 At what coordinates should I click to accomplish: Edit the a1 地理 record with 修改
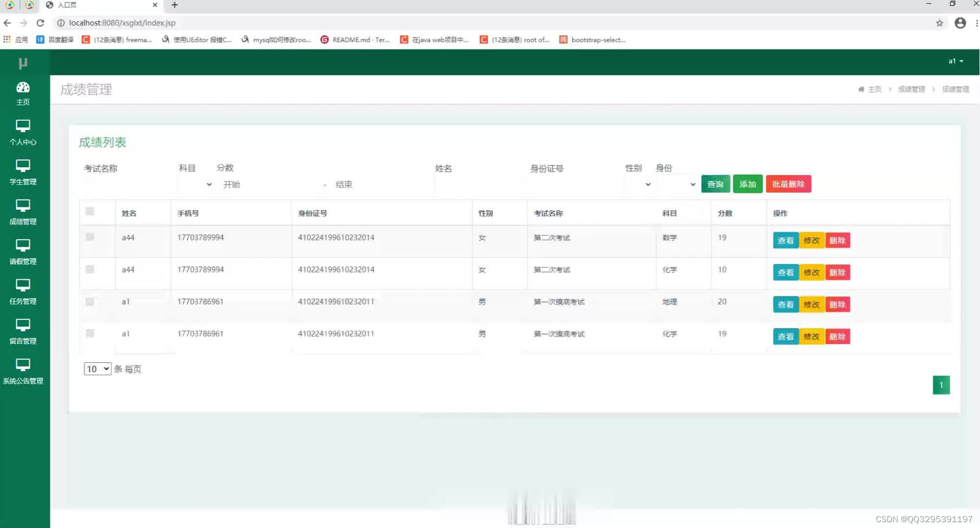point(812,305)
